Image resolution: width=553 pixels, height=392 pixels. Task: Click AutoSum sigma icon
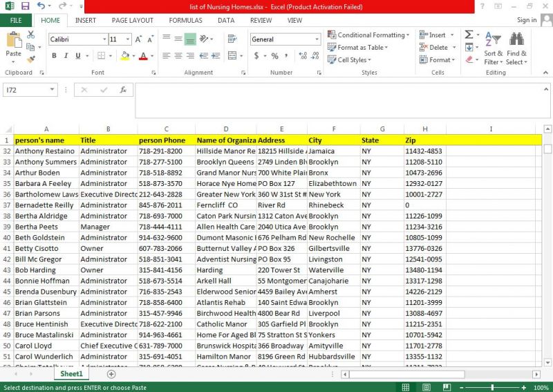pos(469,35)
